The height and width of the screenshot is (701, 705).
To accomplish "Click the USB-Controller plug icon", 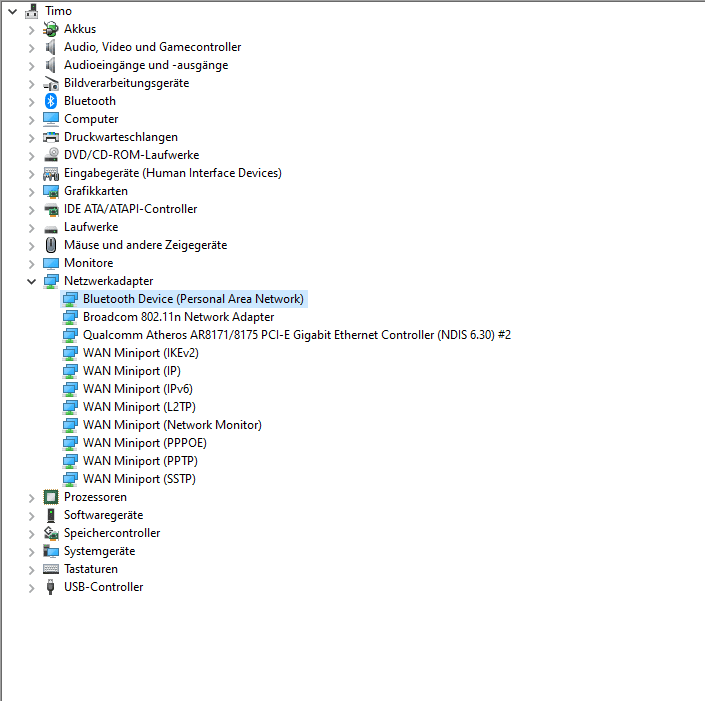I will (x=51, y=587).
